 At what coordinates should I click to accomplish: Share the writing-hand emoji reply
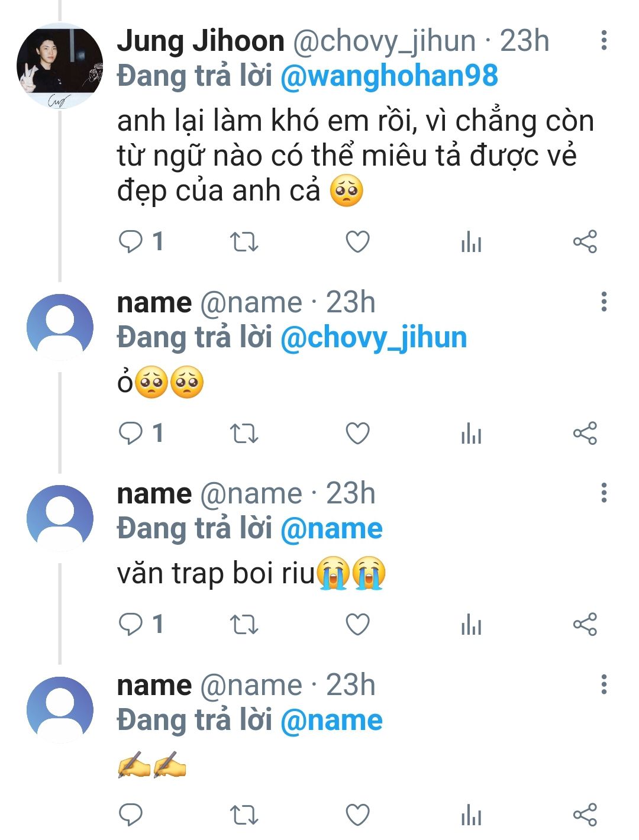click(585, 815)
